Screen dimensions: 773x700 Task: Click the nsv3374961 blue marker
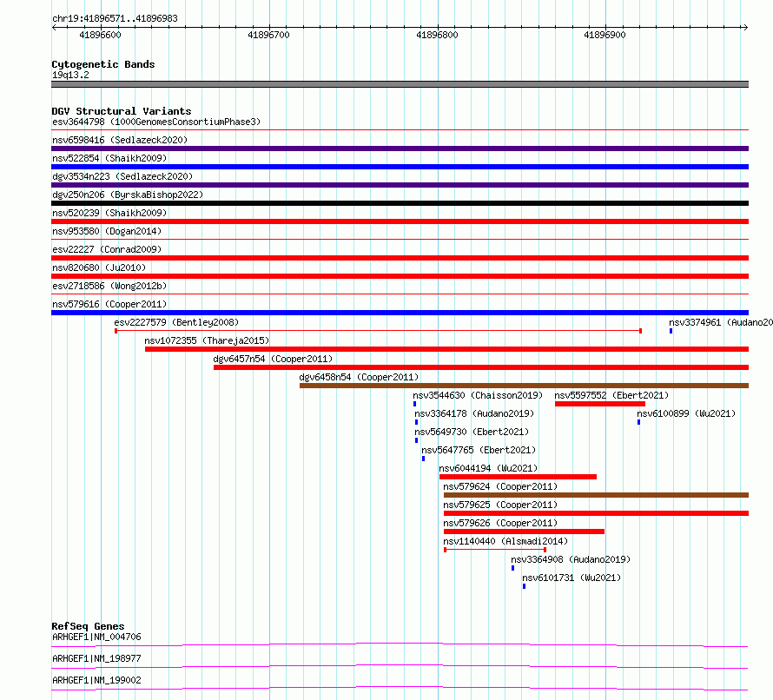tap(671, 331)
